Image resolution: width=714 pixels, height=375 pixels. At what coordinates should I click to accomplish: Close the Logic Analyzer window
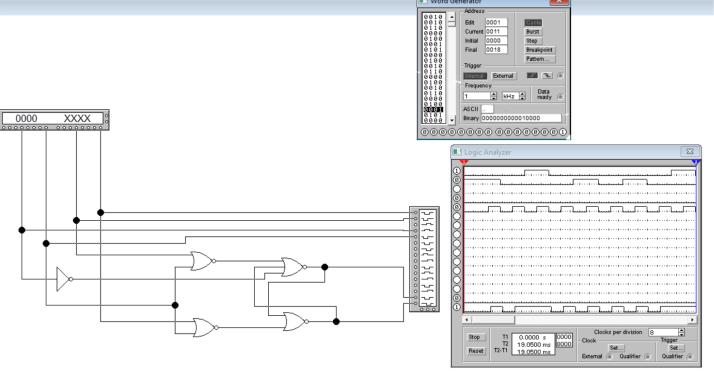pos(689,152)
